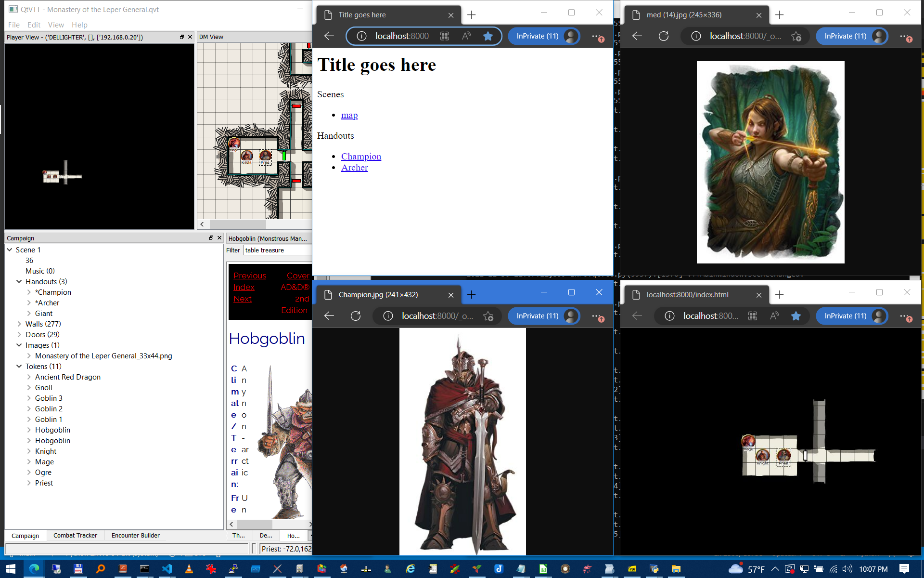Click favorites star in Title goes here browser

[x=488, y=36]
